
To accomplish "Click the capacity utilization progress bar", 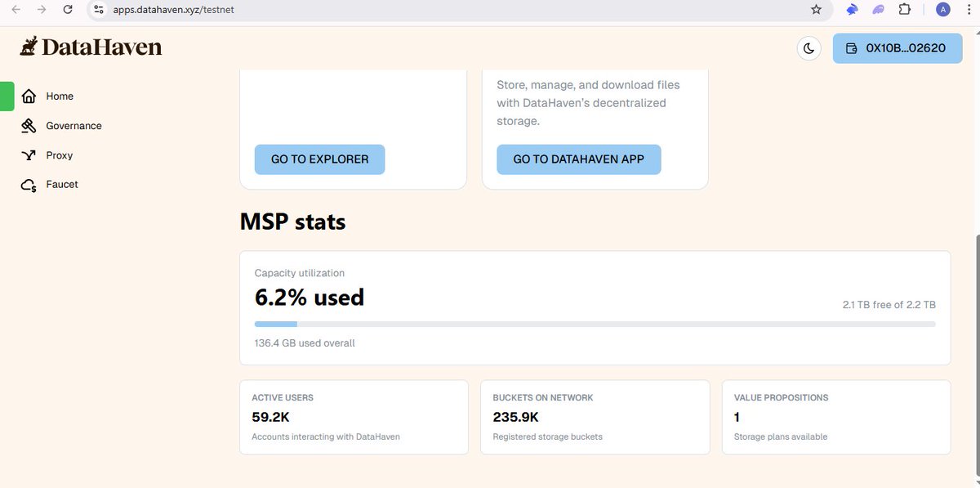I will tap(595, 325).
